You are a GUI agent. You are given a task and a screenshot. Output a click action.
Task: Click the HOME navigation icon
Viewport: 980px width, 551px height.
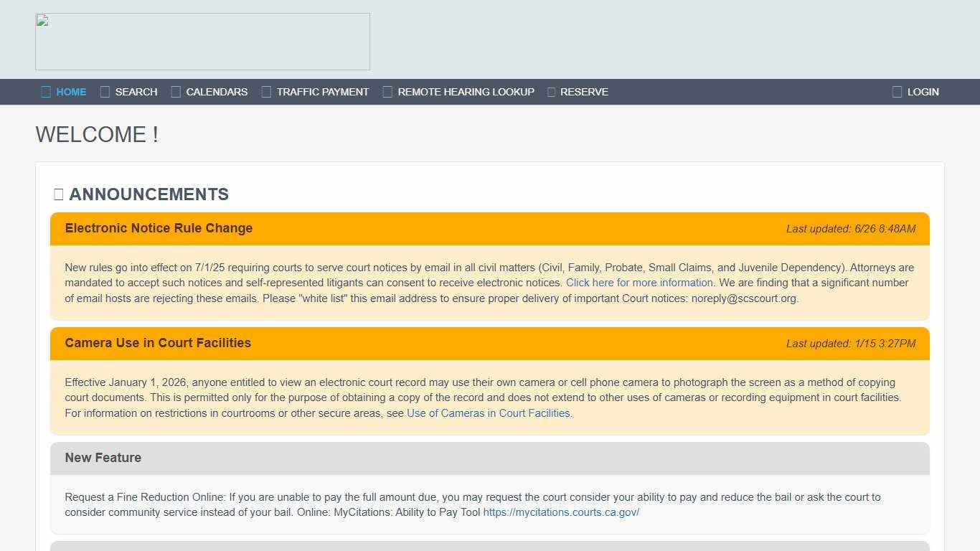tap(44, 91)
